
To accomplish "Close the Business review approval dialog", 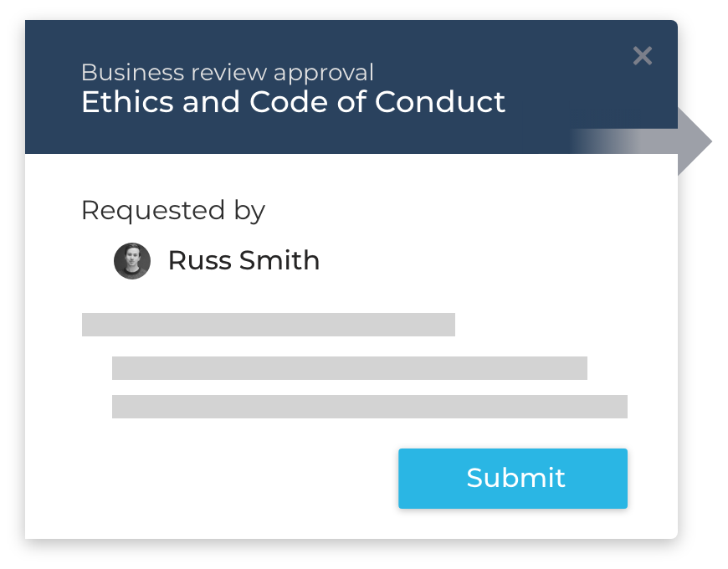I will coord(643,56).
